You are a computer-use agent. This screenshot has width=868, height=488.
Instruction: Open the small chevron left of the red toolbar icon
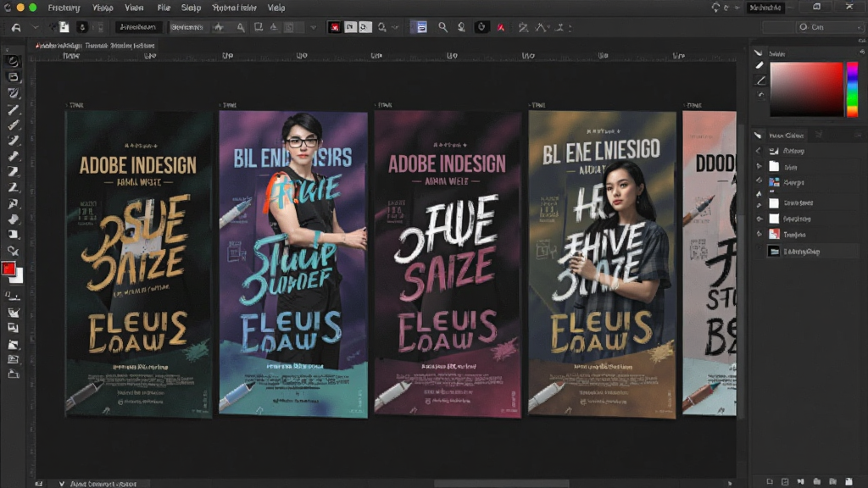[x=314, y=27]
